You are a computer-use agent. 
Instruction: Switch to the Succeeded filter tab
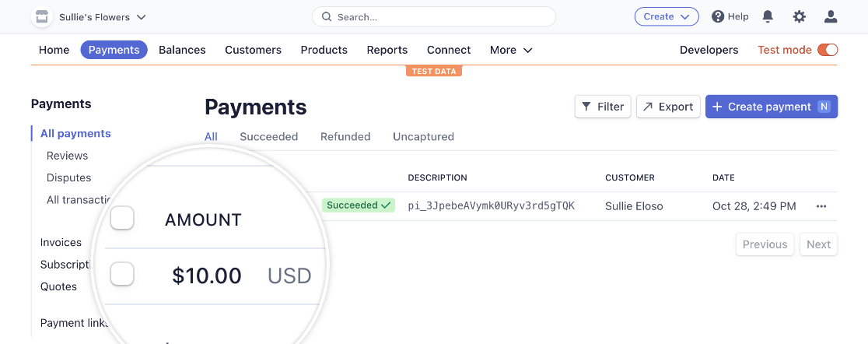[268, 137]
